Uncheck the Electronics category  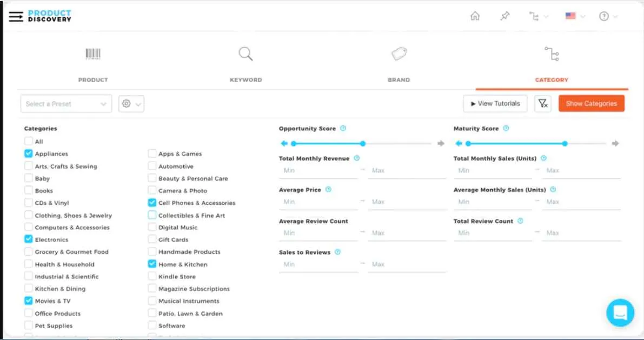[28, 239]
